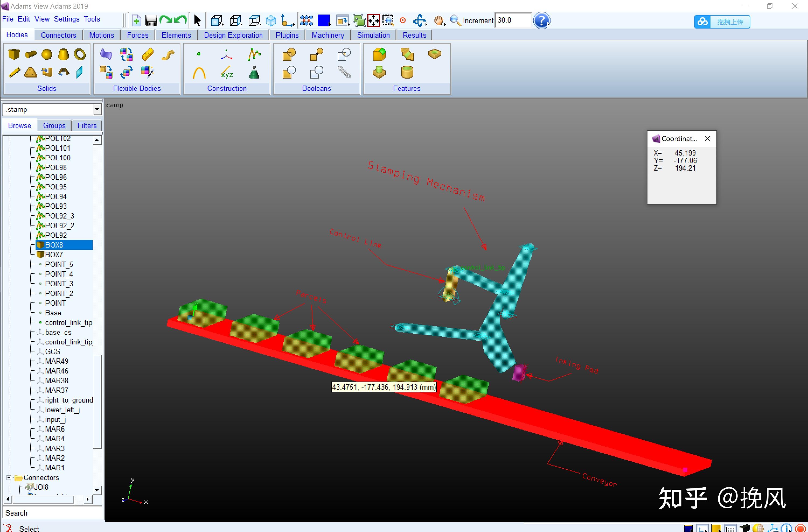This screenshot has width=808, height=532.
Task: Close the Coordinates window
Action: coord(708,138)
